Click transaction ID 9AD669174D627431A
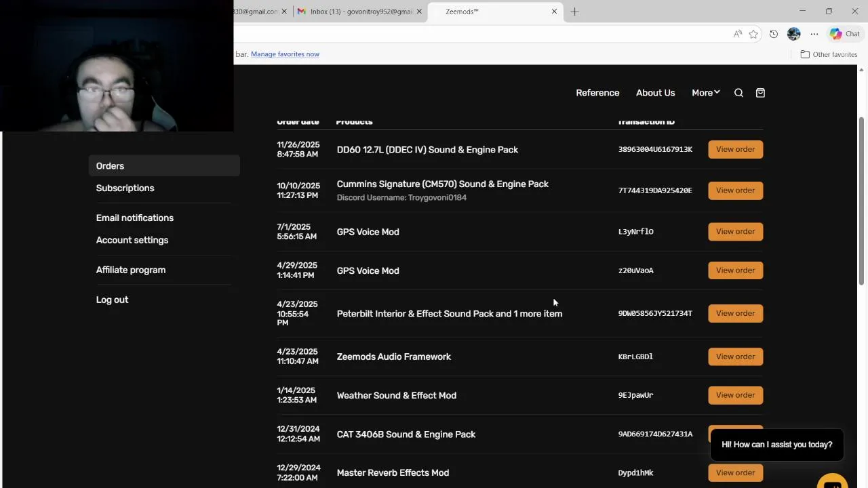Viewport: 868px width, 488px height. pos(655,434)
